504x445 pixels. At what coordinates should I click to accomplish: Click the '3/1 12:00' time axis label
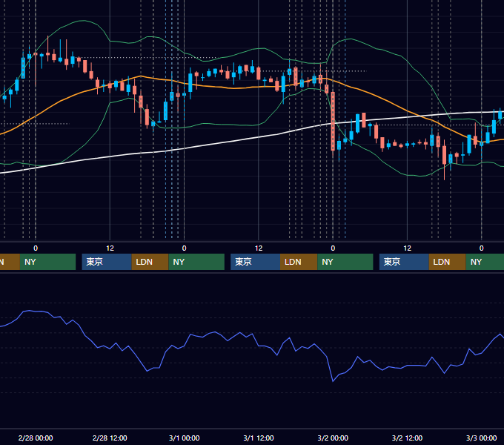point(259,438)
